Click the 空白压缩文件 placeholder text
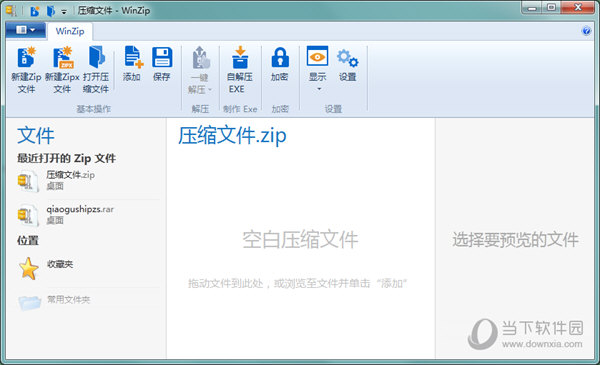Viewport: 600px width, 365px height. (300, 240)
